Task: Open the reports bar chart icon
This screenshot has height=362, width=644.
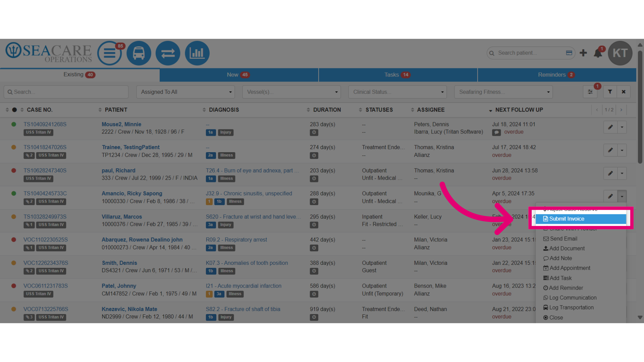Action: (x=197, y=53)
